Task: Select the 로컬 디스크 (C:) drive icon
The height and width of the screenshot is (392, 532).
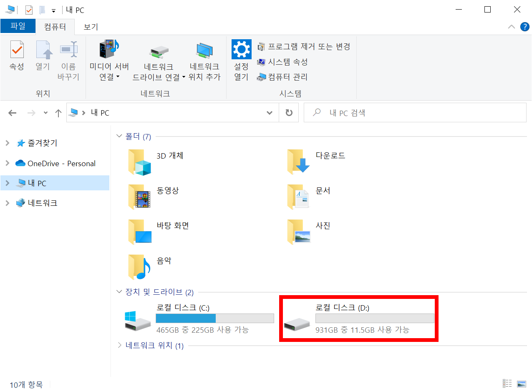Action: pos(138,321)
